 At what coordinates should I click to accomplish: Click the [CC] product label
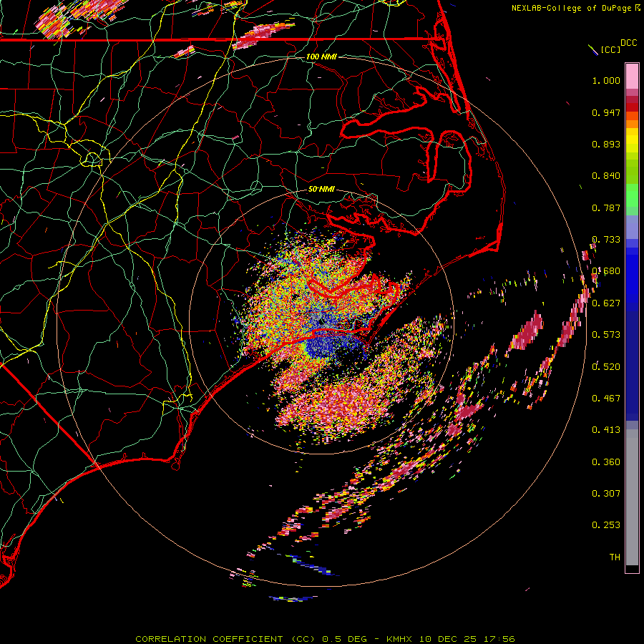[610, 49]
